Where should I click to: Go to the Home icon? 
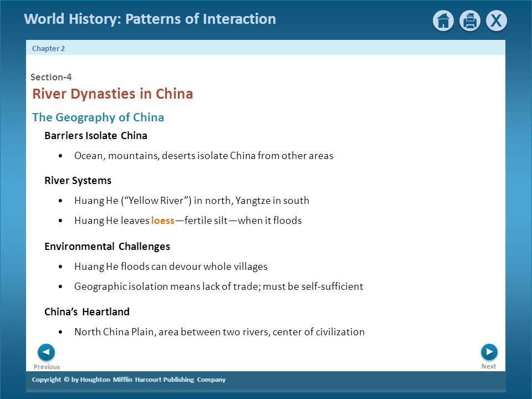[443, 21]
